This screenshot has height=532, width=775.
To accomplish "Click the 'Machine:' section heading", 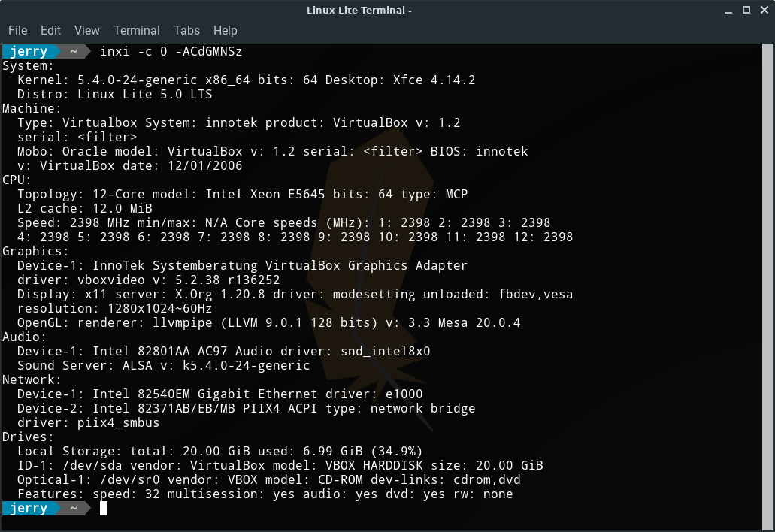I will (32, 108).
